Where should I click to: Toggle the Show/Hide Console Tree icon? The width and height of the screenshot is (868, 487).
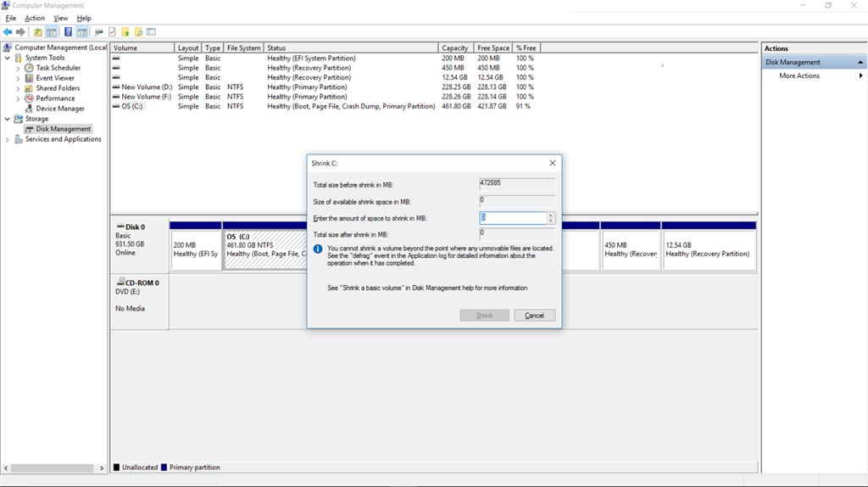[x=52, y=32]
